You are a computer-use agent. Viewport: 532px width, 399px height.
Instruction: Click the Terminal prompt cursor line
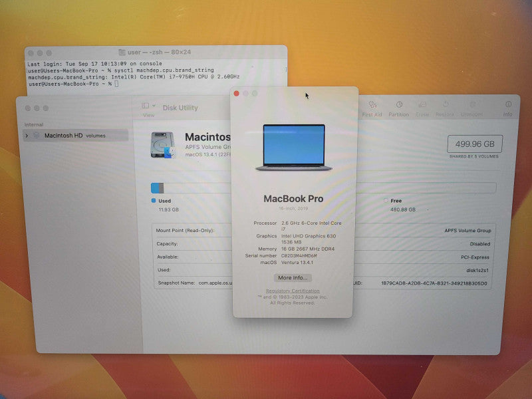(x=73, y=84)
